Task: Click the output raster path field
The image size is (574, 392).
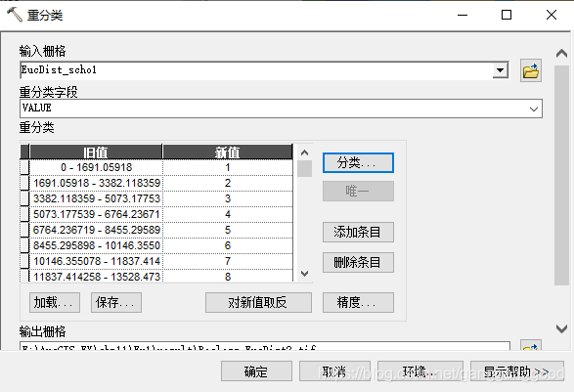Action: pyautogui.click(x=265, y=346)
